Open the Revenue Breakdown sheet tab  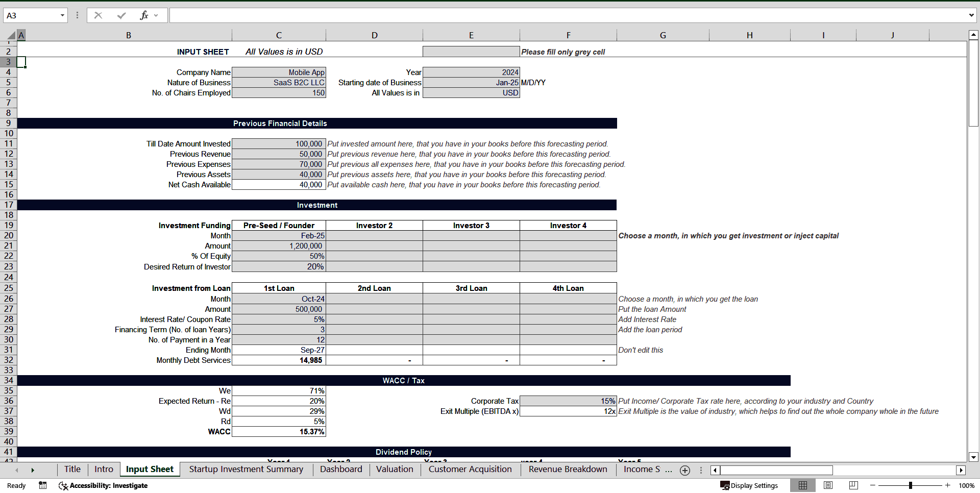pyautogui.click(x=568, y=469)
